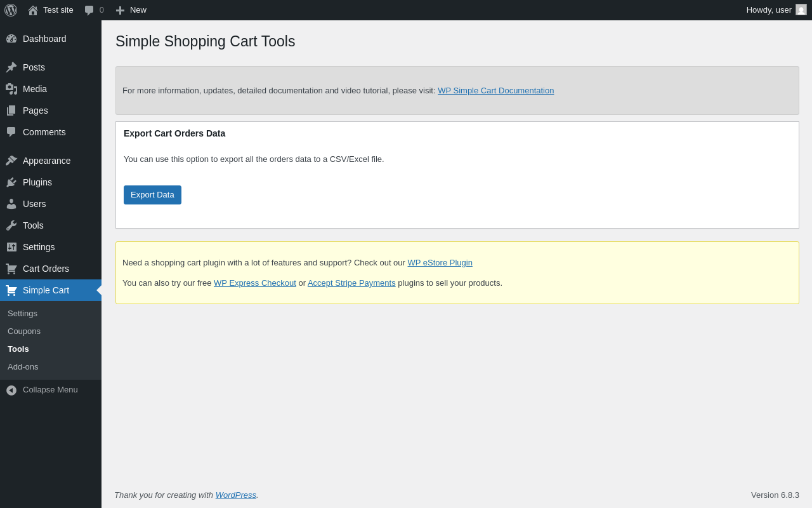812x508 pixels.
Task: Open the user avatar in admin bar
Action: [x=801, y=10]
